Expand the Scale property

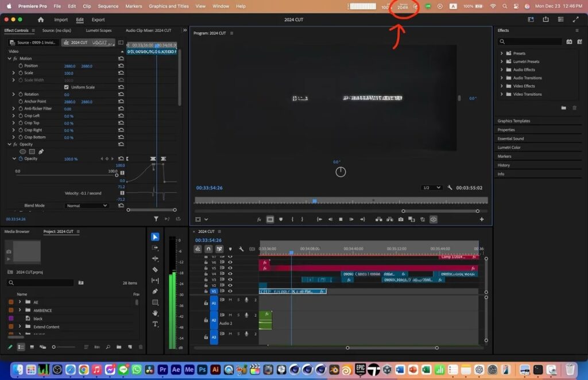pos(14,73)
